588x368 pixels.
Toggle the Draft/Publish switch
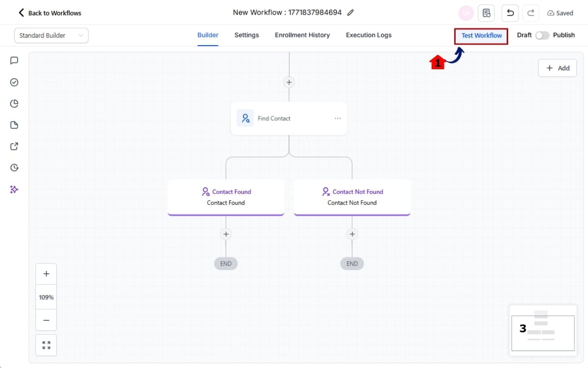pyautogui.click(x=542, y=35)
